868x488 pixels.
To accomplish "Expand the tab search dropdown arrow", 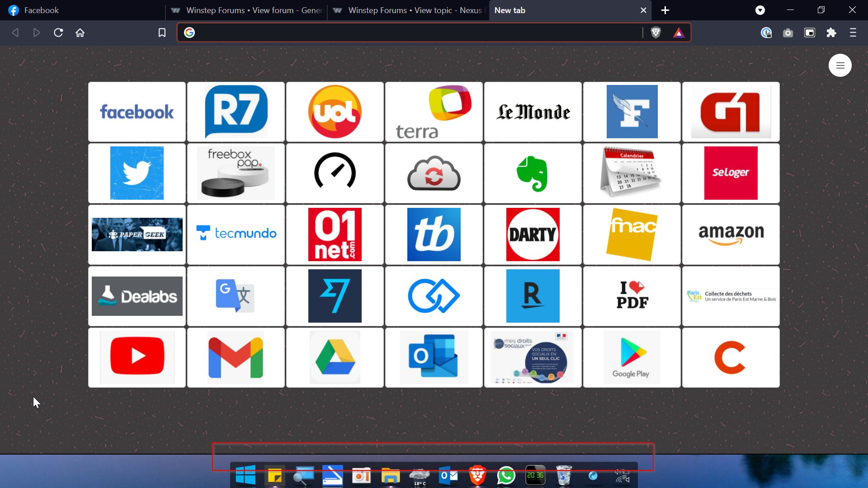I will pos(760,10).
